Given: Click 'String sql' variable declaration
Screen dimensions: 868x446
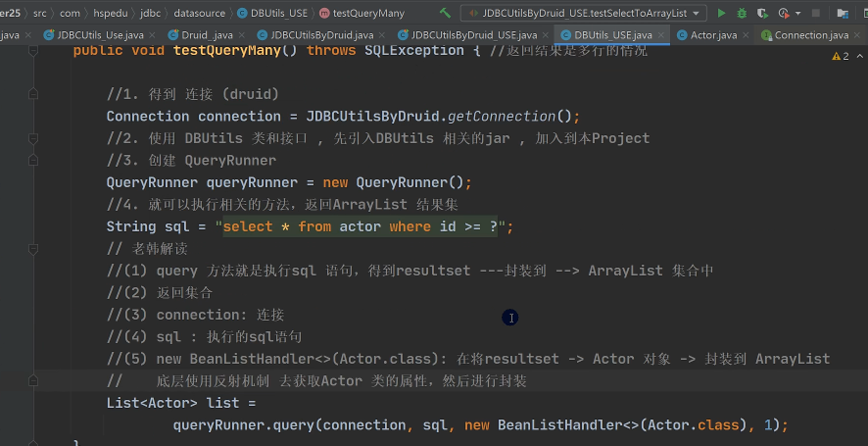Looking at the screenshot, I should tap(148, 226).
